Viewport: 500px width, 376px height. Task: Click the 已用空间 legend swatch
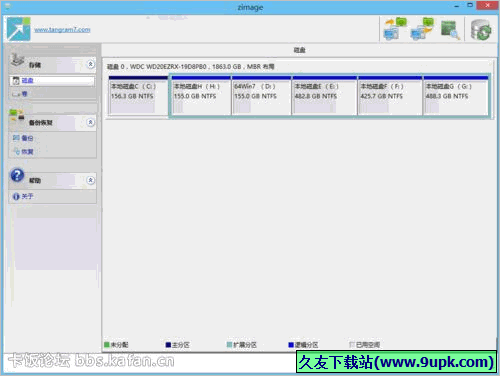(x=352, y=345)
